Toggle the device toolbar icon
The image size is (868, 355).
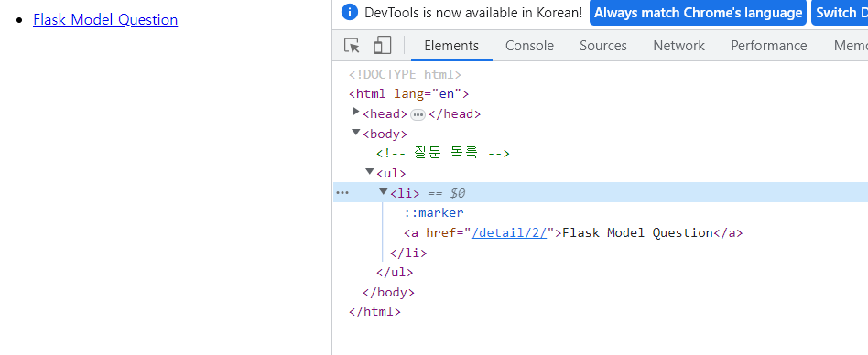coord(382,46)
